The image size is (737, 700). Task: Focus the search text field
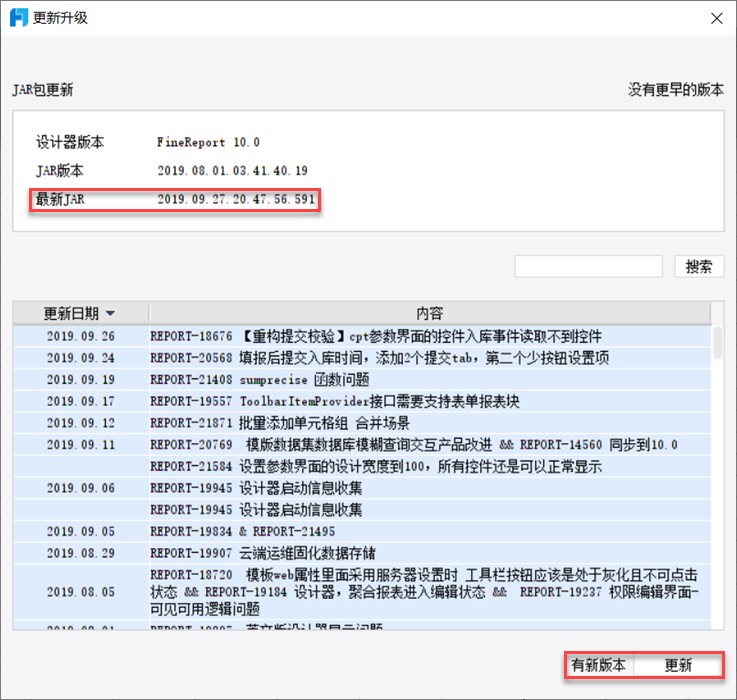point(588,267)
